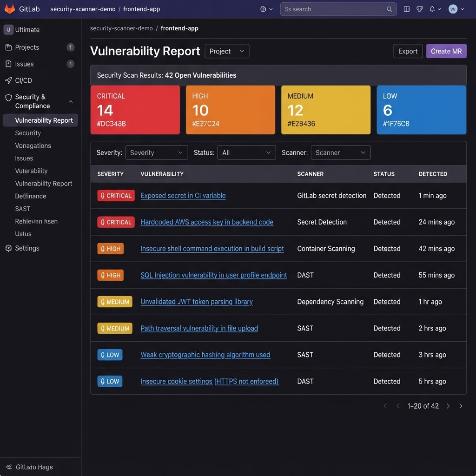Open the user avatar menu

(x=453, y=9)
